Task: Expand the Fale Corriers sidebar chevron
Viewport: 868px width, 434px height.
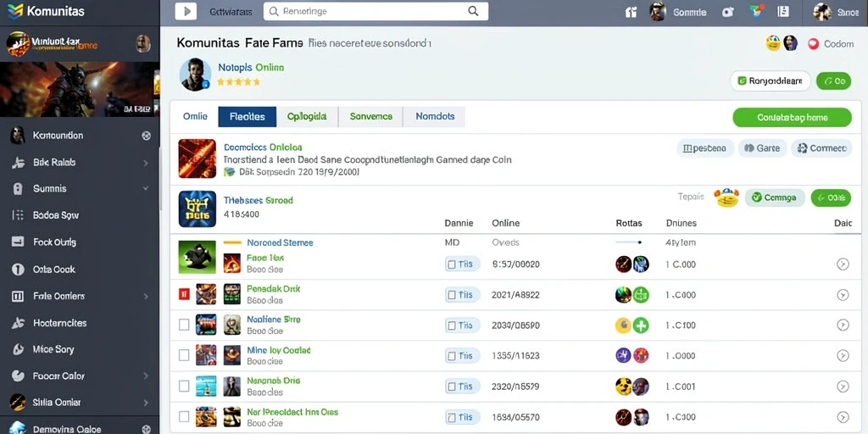Action: (x=146, y=296)
